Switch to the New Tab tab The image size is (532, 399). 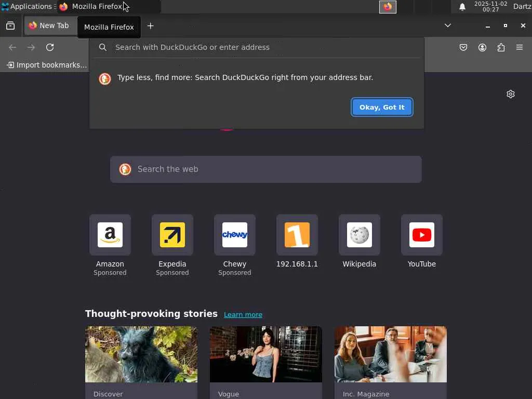(50, 26)
